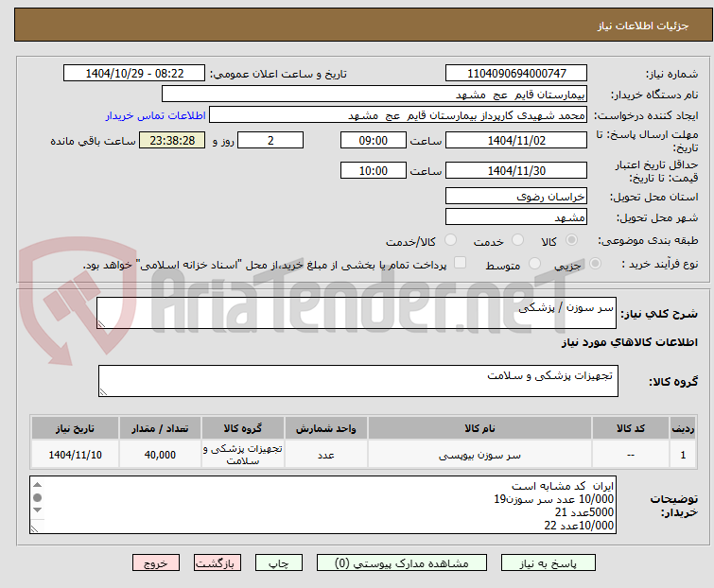Open the اطلاعات تماس خریدار link
This screenshot has width=714, height=588.
click(156, 115)
